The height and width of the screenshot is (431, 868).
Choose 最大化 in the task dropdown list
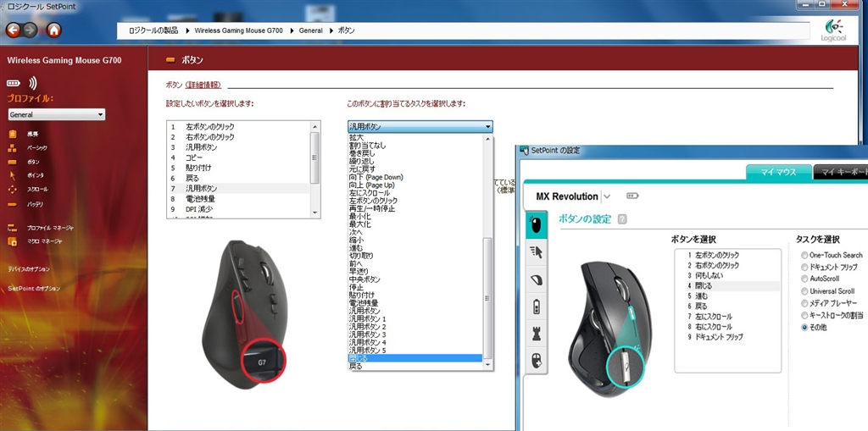click(415, 224)
